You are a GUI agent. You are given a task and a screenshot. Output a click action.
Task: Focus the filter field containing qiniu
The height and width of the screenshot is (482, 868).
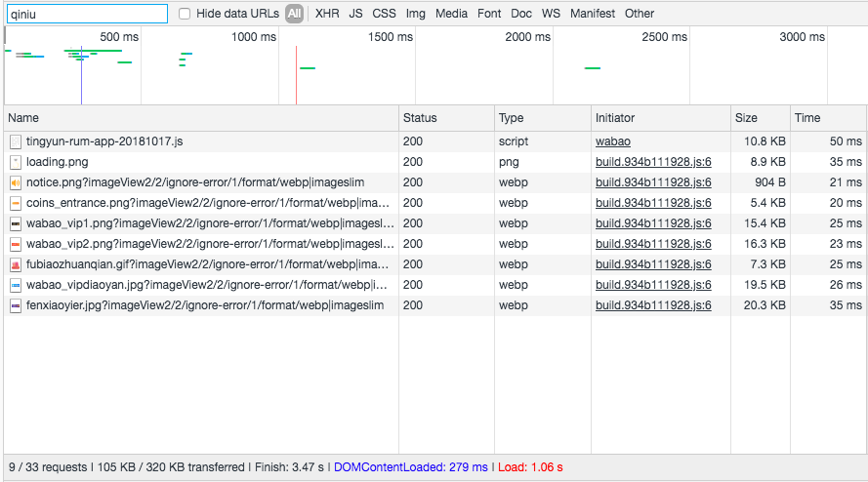point(88,14)
